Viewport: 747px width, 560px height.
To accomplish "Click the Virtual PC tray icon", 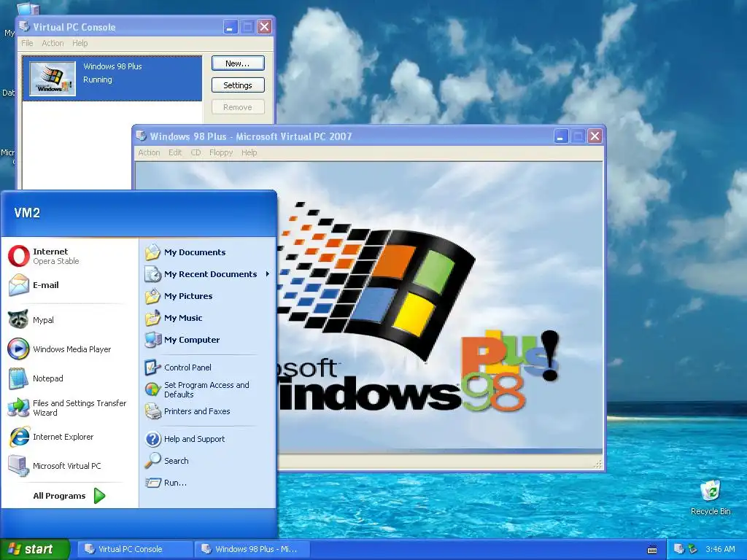I will pos(678,549).
